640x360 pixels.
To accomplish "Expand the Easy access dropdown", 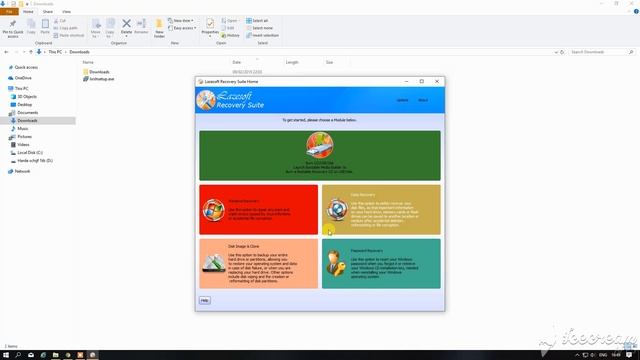I will point(182,28).
